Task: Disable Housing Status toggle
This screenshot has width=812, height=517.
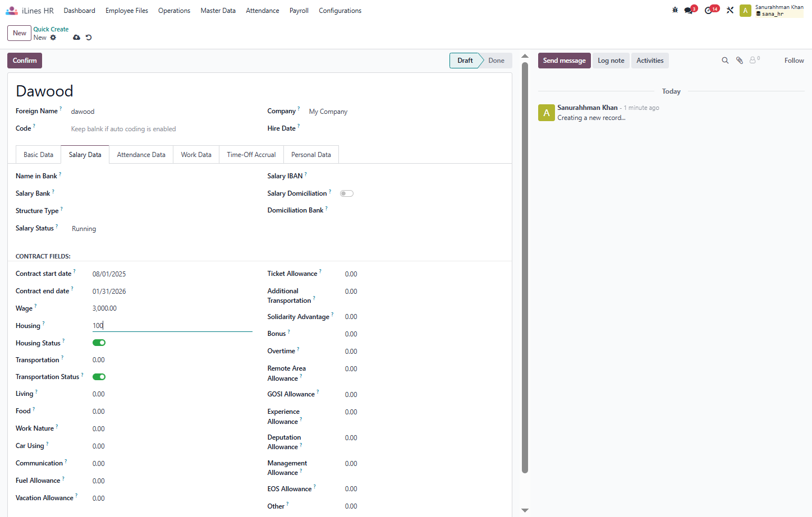Action: coord(99,343)
